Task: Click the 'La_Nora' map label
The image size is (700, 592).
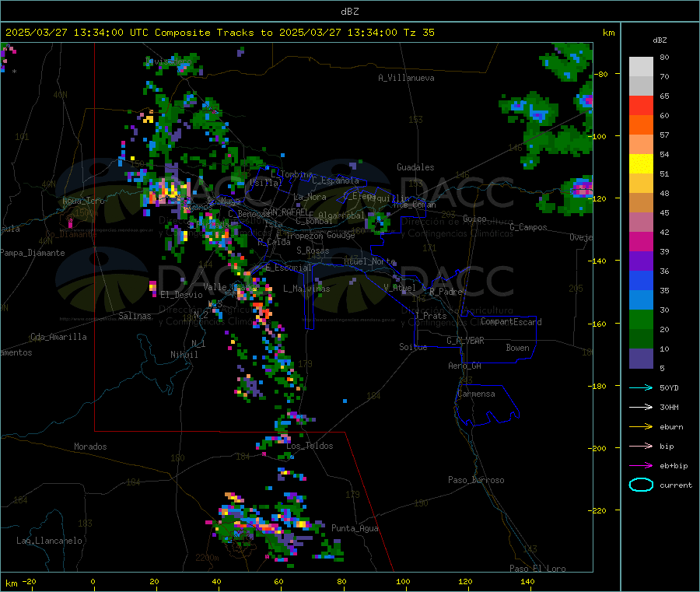Action: pyautogui.click(x=310, y=197)
